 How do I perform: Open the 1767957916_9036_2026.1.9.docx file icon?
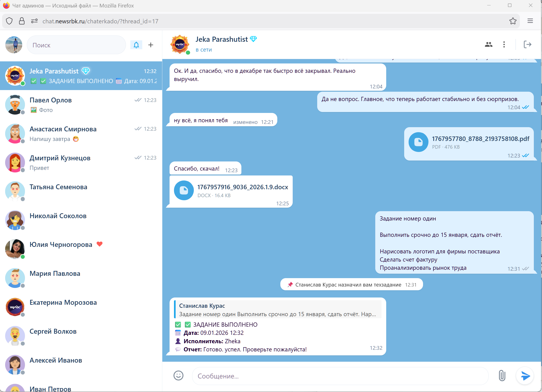click(x=184, y=190)
